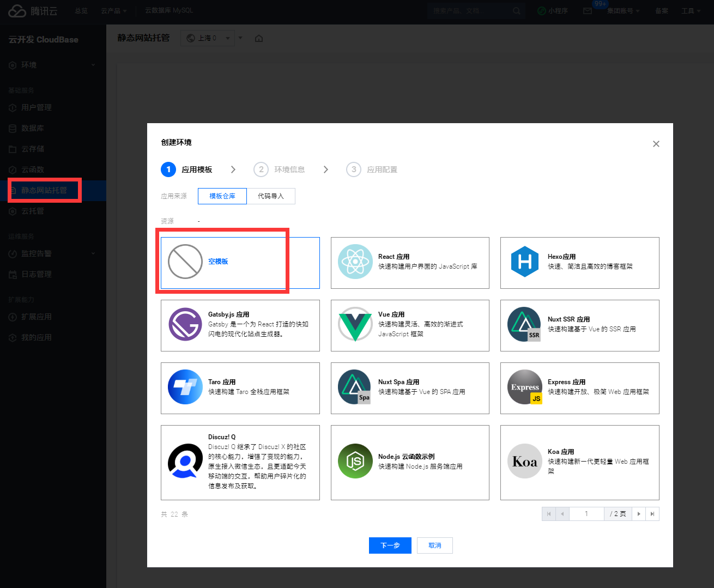
Task: Click the search magnifier in top bar
Action: 517,11
